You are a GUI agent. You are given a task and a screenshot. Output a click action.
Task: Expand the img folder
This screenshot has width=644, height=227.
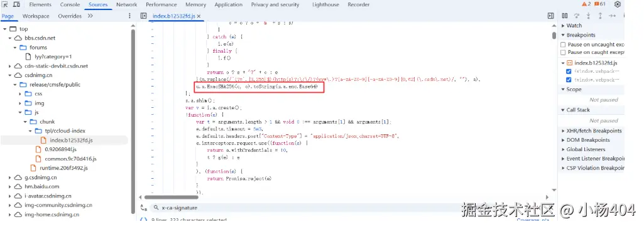pos(19,103)
